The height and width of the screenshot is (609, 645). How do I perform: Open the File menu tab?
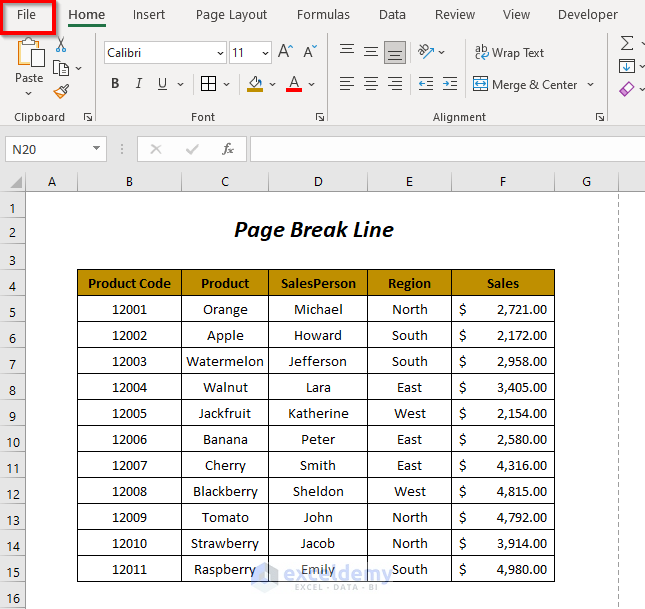coord(27,15)
